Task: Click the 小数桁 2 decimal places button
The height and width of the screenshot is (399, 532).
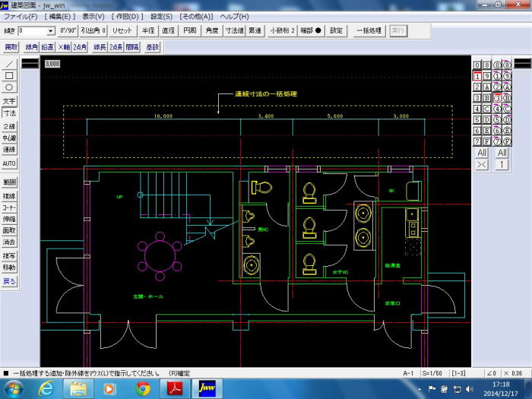Action: [x=282, y=31]
